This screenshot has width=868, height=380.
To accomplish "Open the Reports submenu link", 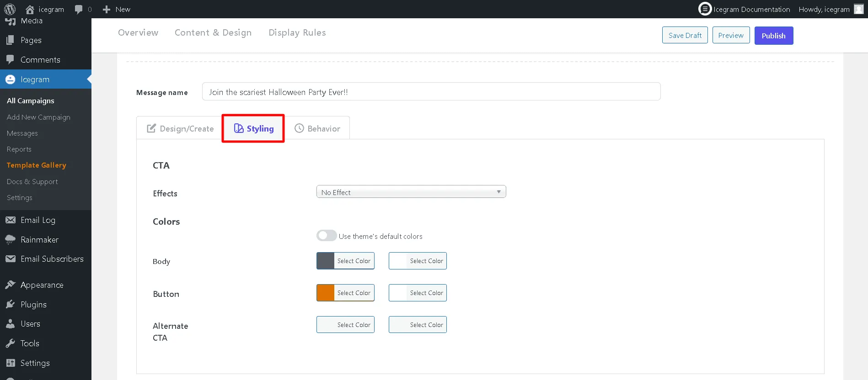I will pyautogui.click(x=19, y=149).
